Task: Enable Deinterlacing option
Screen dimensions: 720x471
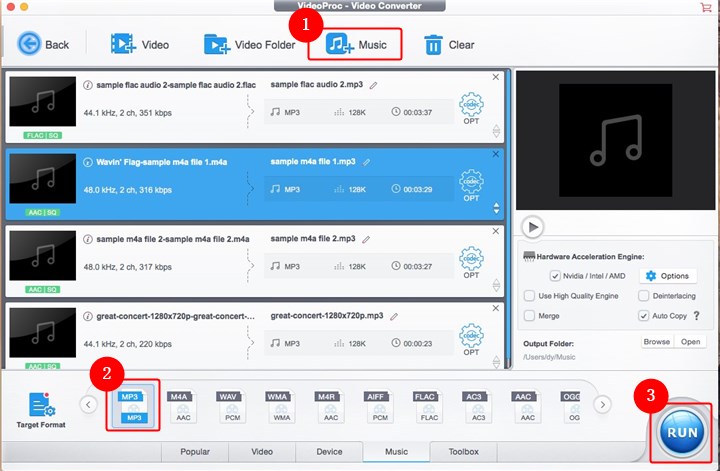Action: [x=644, y=296]
